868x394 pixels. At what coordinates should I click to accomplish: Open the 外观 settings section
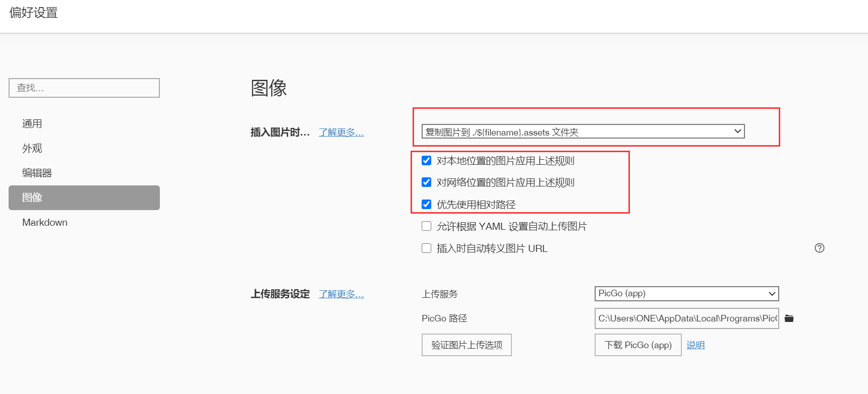coord(32,149)
